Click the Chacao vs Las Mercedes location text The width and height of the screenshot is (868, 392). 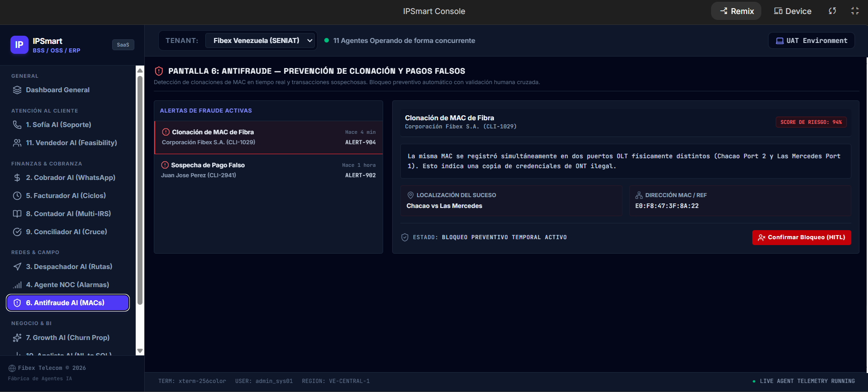(444, 206)
